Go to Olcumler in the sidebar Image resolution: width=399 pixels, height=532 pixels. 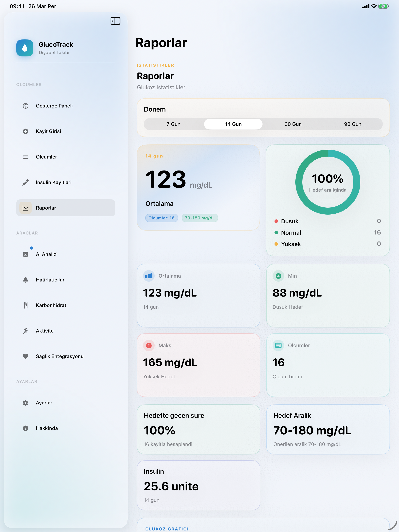coord(66,157)
